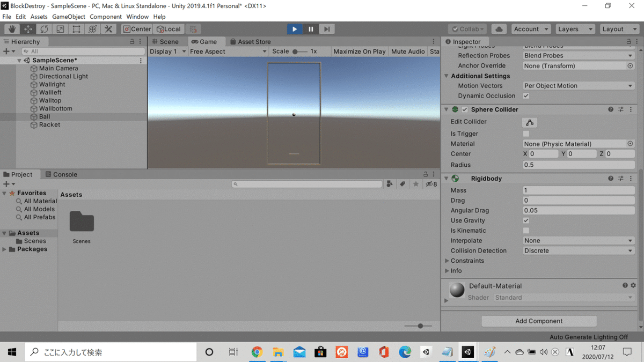Screen dimensions: 644x362
Task: Select the Hand tool in the toolbar
Action: tap(12, 29)
